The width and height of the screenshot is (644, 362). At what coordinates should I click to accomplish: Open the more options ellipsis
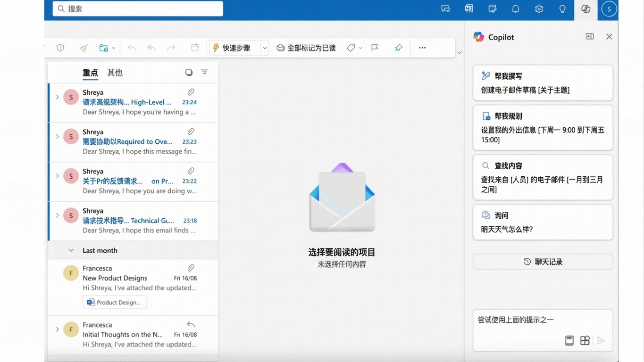coord(422,48)
